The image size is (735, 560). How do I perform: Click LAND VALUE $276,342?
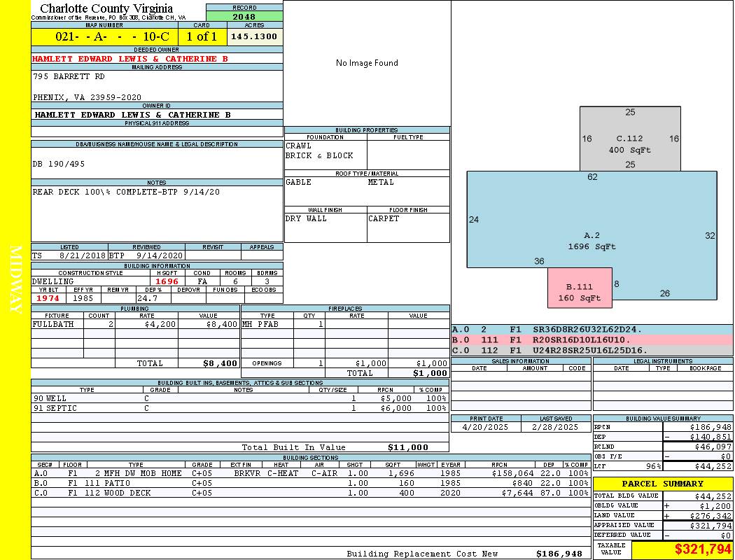711,516
